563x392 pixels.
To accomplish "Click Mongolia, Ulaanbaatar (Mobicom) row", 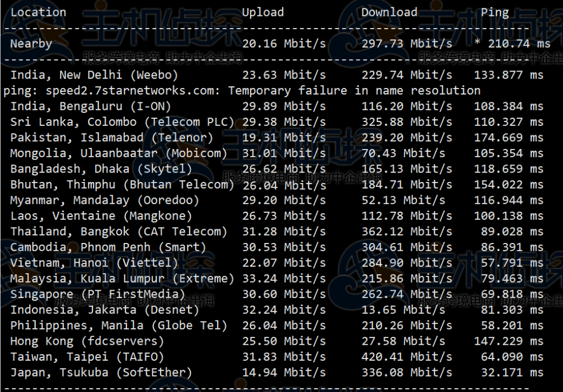I will tap(277, 153).
